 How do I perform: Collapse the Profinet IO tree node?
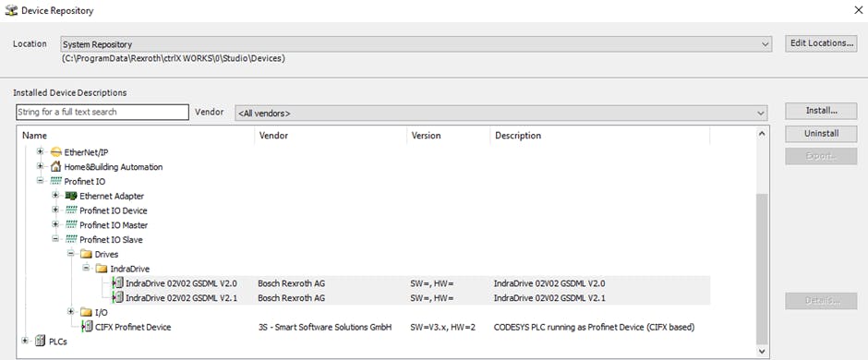point(40,181)
